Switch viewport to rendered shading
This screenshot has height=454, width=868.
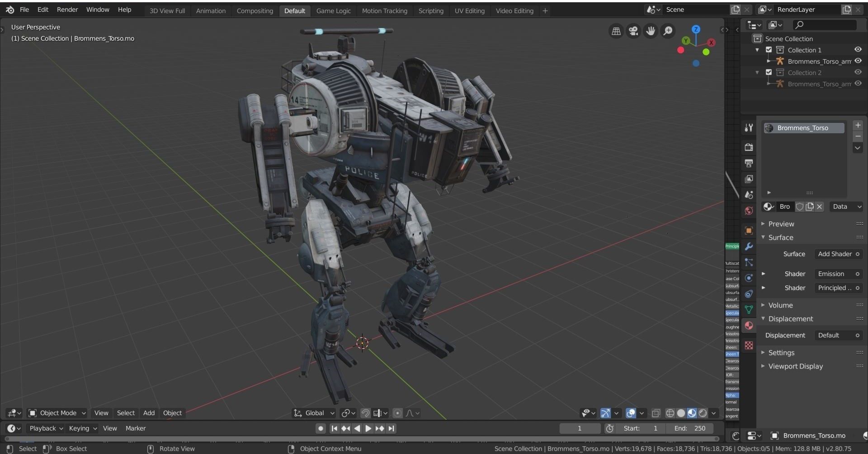point(703,413)
